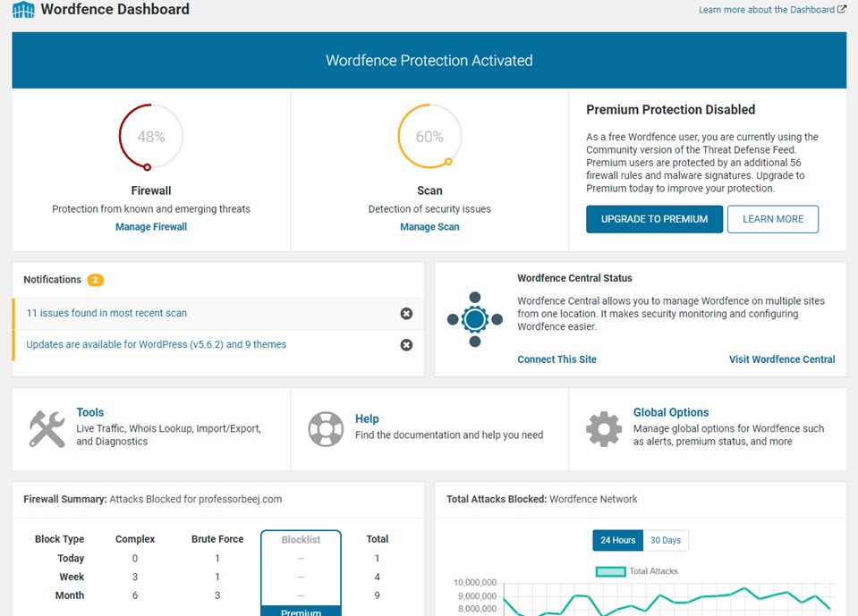Open the Tools panel via the wrench icon

point(47,427)
